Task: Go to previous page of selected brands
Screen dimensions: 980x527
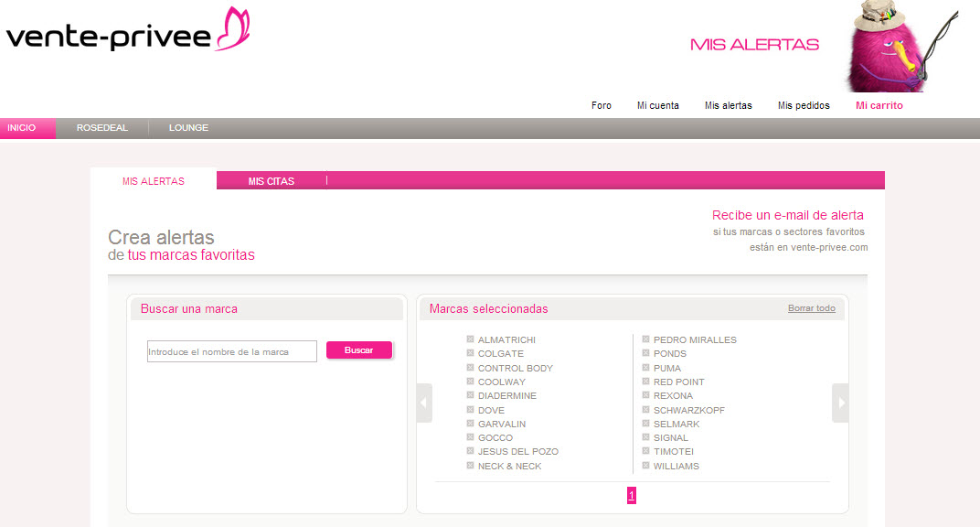Action: (424, 403)
